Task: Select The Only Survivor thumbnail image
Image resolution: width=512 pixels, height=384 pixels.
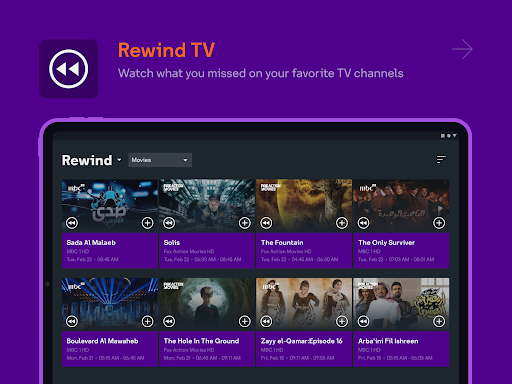Action: click(401, 206)
